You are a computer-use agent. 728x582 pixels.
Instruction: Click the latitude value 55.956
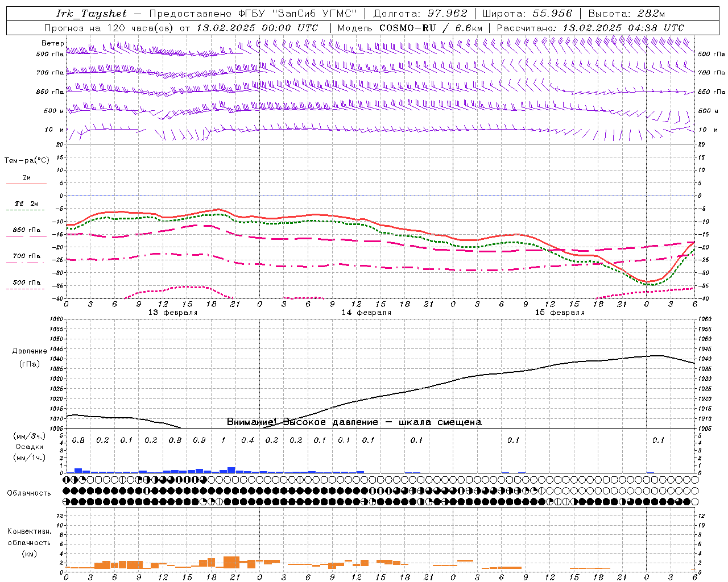pyautogui.click(x=552, y=14)
